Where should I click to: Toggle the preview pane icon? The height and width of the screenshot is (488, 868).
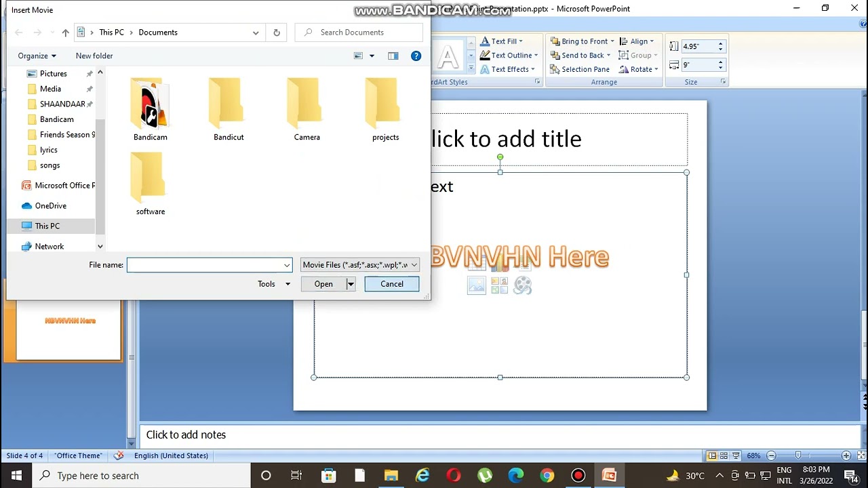(393, 56)
